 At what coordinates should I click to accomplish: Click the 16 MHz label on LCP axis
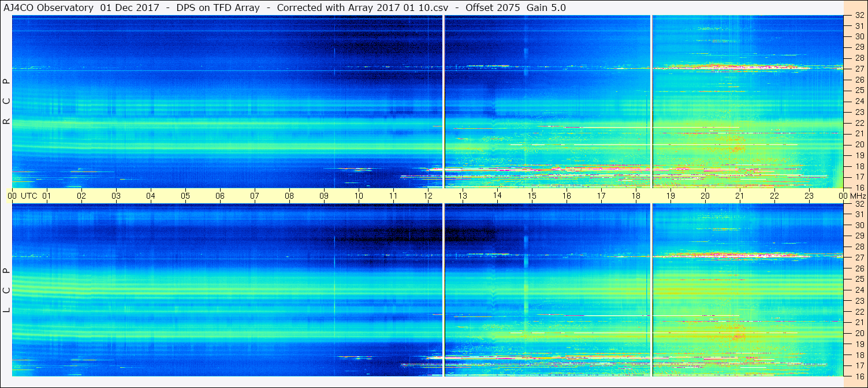859,376
